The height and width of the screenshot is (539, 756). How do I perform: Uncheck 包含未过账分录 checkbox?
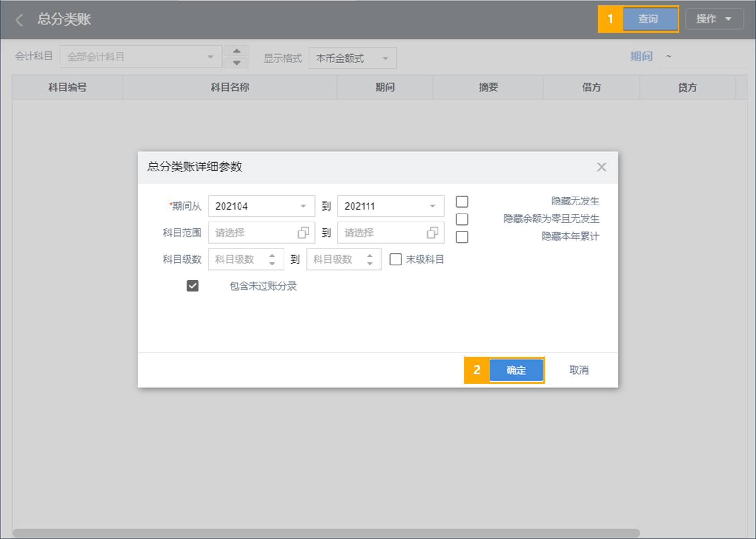click(193, 286)
